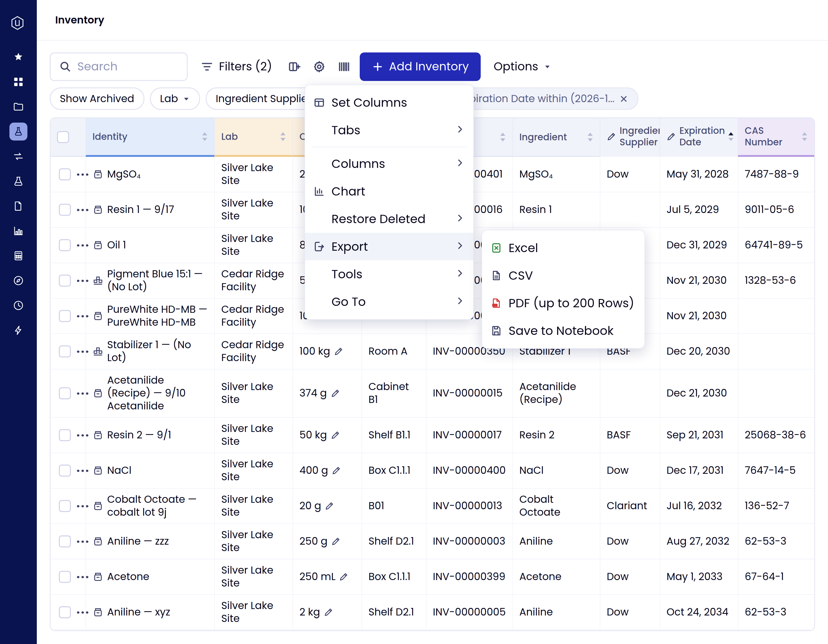The image size is (828, 644).
Task: Click the add column toolbar icon
Action: (x=294, y=67)
